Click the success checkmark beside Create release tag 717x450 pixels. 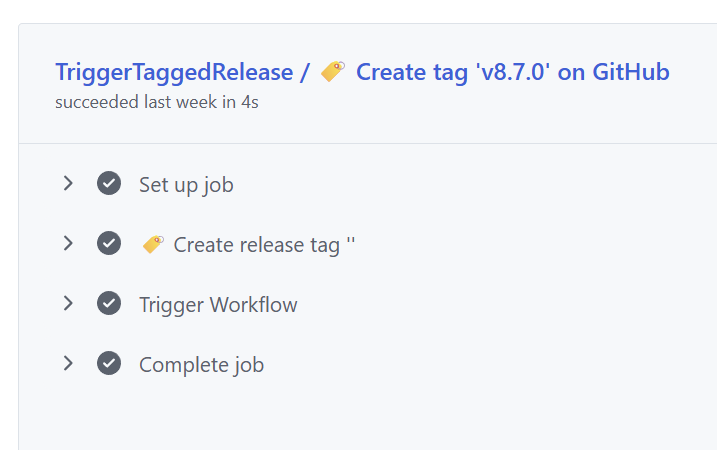pyautogui.click(x=109, y=243)
